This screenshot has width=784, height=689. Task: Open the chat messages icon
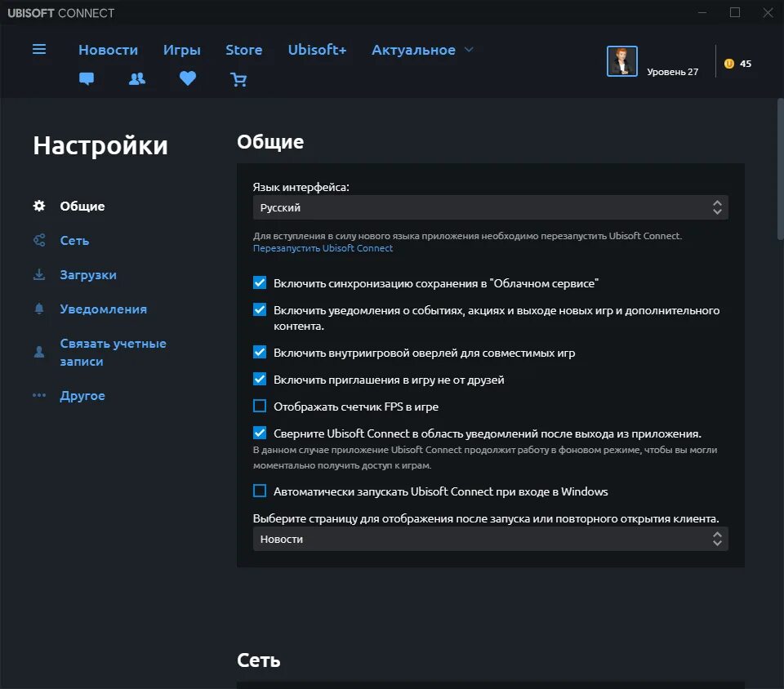click(87, 78)
